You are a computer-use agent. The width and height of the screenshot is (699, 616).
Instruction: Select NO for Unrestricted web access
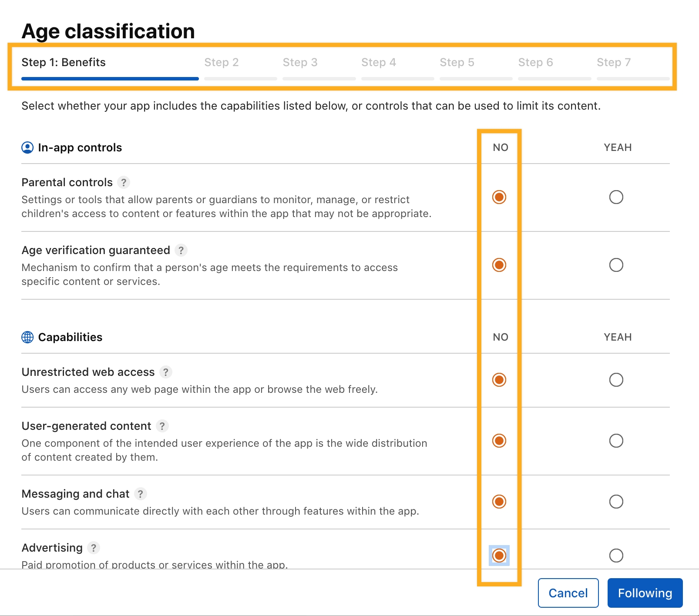click(x=499, y=380)
